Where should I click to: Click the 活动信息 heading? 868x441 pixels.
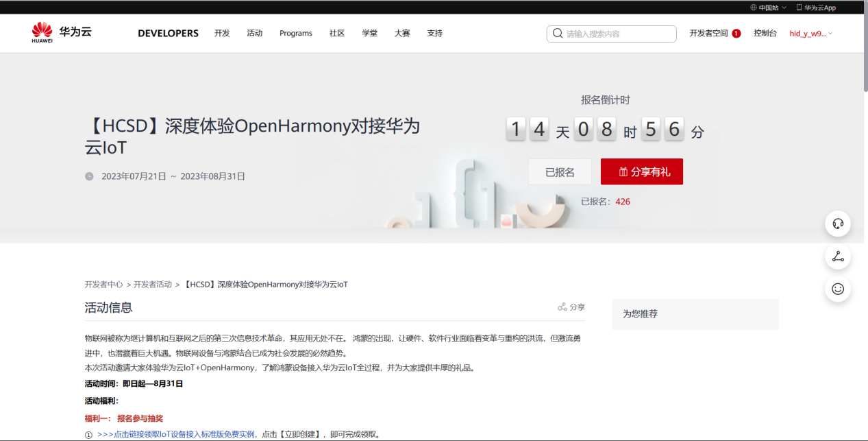tap(108, 307)
